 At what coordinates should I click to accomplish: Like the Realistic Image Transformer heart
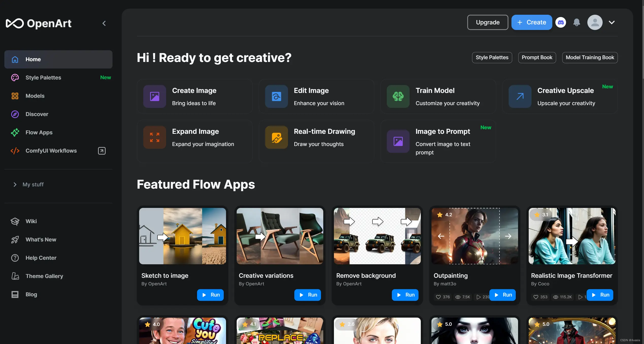[x=536, y=297]
